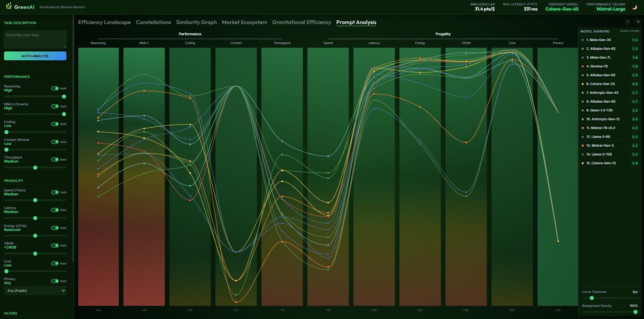Click the blue dot beside Qwen-1.5-72B
This screenshot has width=644, height=319.
(583, 110)
